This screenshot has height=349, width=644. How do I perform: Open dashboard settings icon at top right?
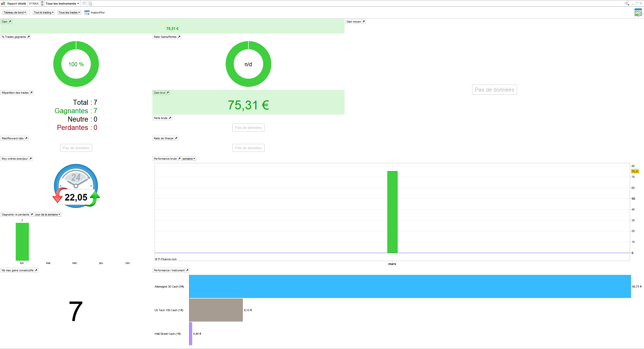point(638,12)
